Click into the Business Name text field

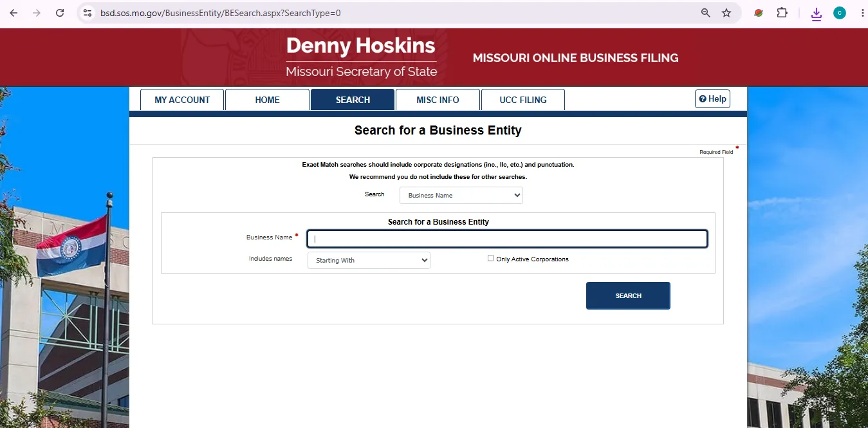pyautogui.click(x=507, y=239)
